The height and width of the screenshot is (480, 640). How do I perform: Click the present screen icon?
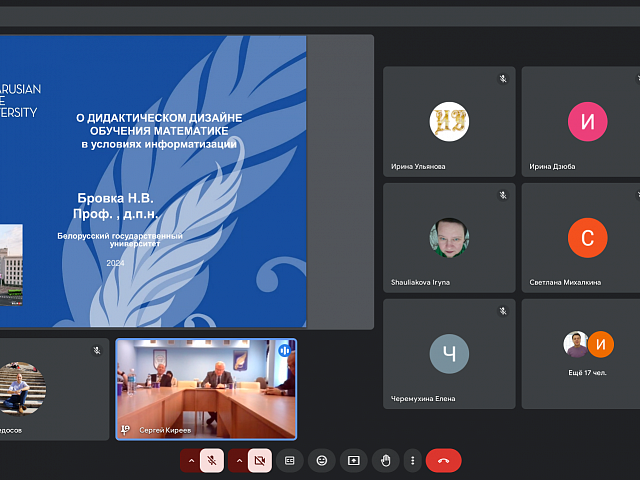click(353, 460)
